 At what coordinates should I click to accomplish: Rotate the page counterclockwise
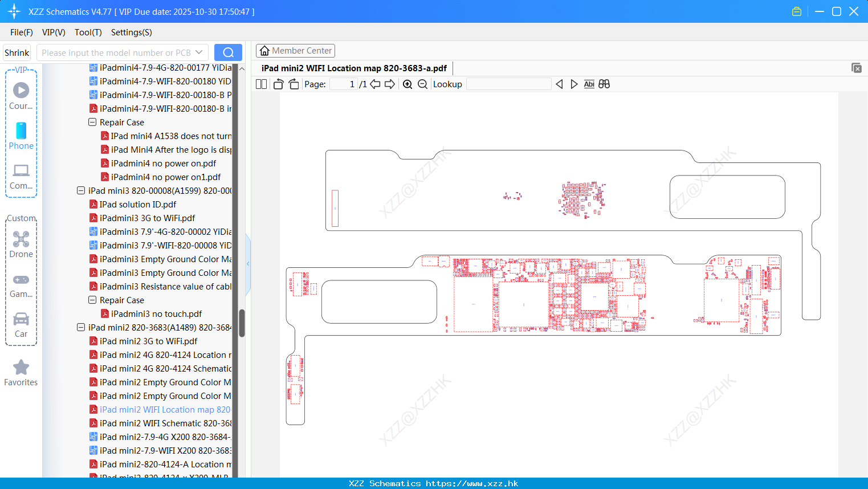tap(278, 84)
